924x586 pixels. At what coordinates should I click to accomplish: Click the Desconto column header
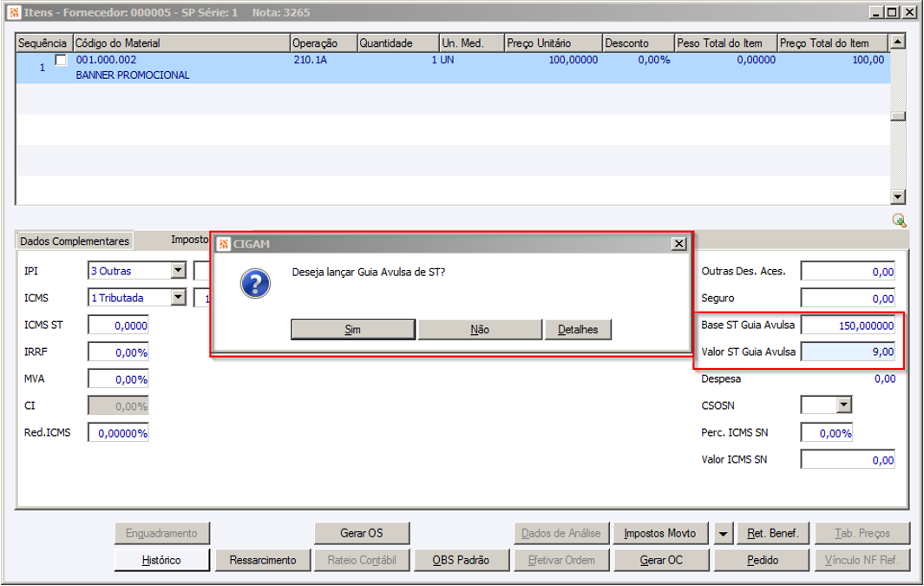[x=639, y=43]
